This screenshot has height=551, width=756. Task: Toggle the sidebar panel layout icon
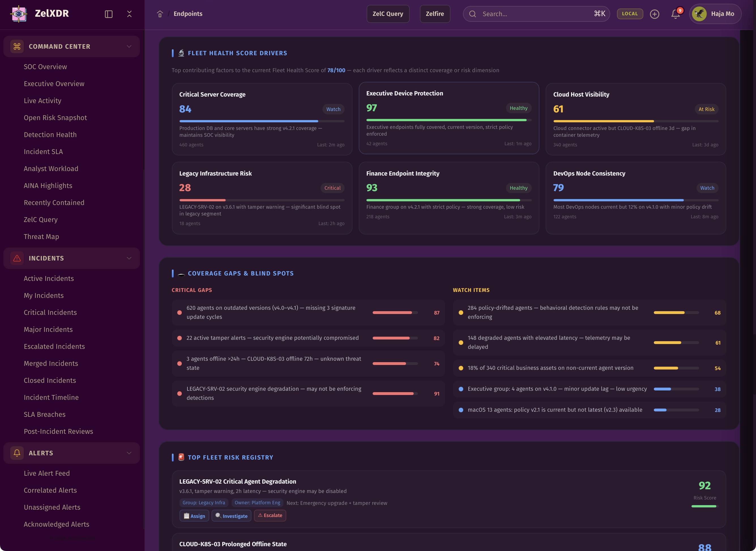coord(109,14)
